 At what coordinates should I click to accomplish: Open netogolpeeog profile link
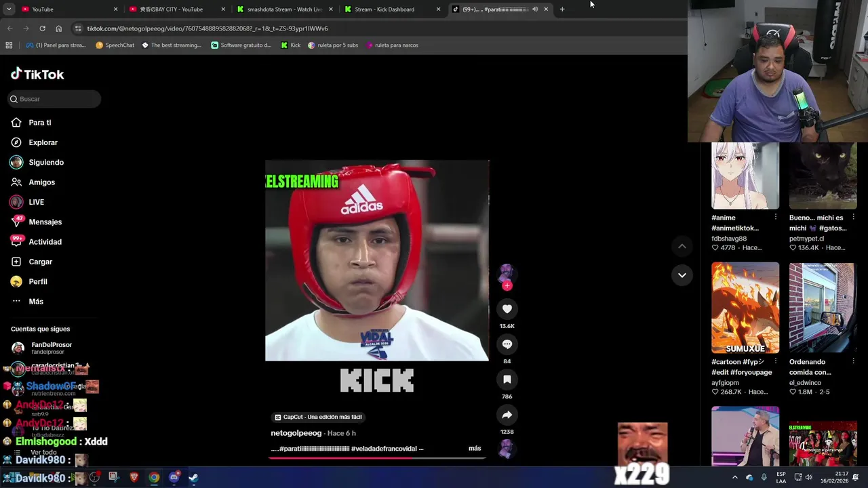pyautogui.click(x=296, y=433)
